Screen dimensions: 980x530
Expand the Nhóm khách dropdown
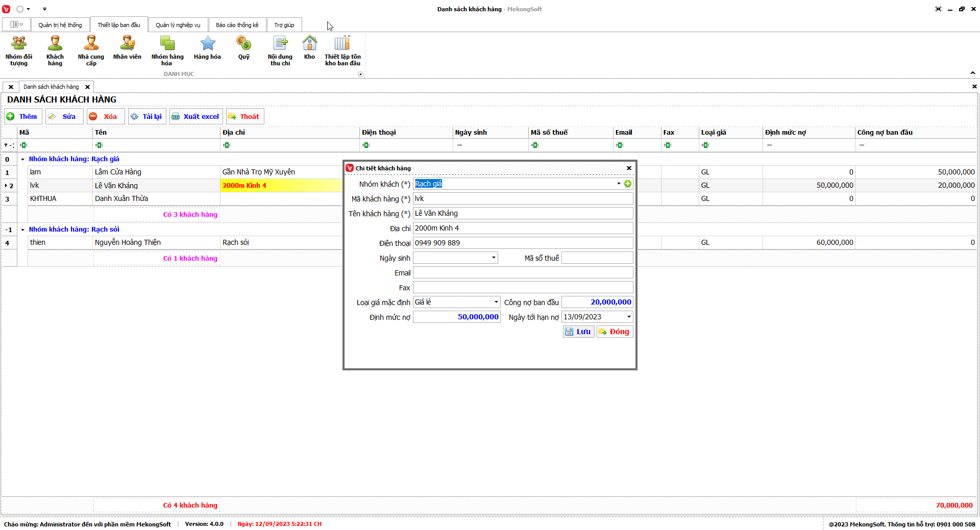(x=619, y=184)
